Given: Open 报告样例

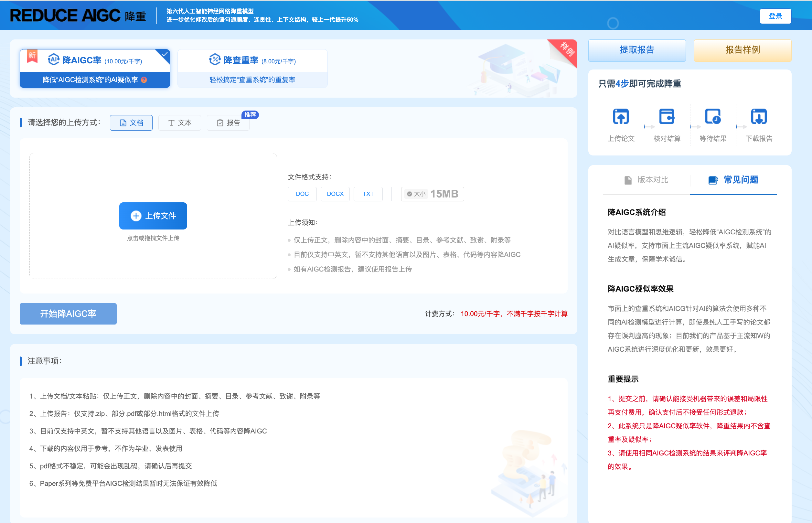Looking at the screenshot, I should point(743,50).
